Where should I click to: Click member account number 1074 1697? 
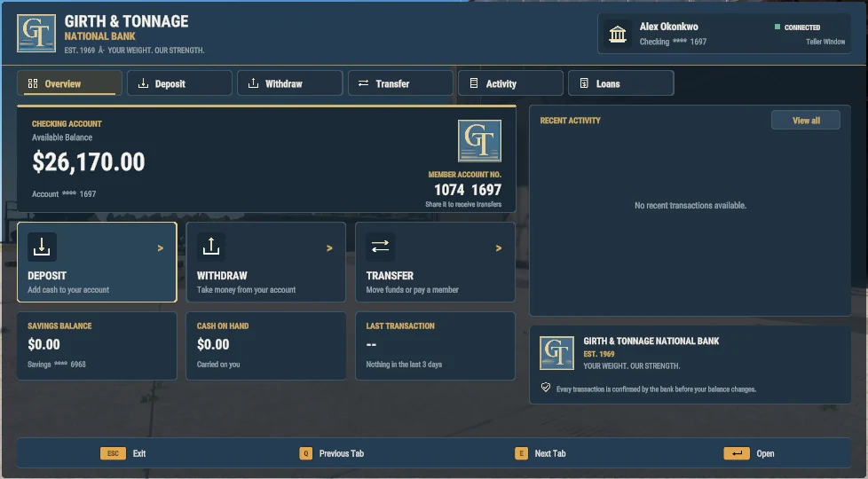(468, 190)
